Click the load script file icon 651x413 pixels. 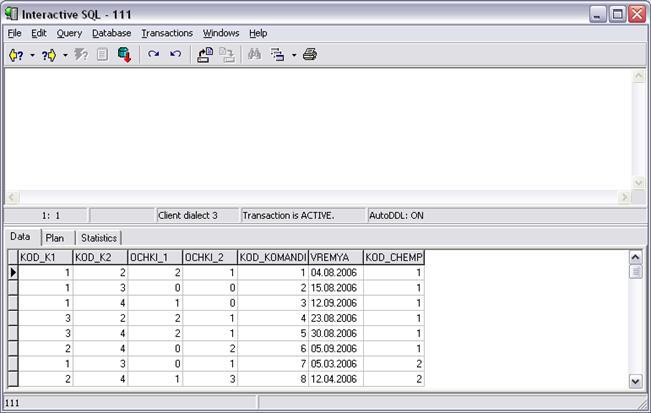[205, 55]
